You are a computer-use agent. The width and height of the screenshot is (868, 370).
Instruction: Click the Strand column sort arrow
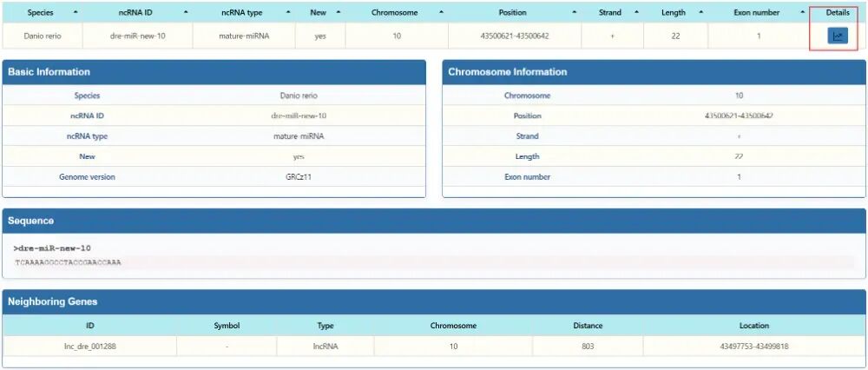click(636, 12)
